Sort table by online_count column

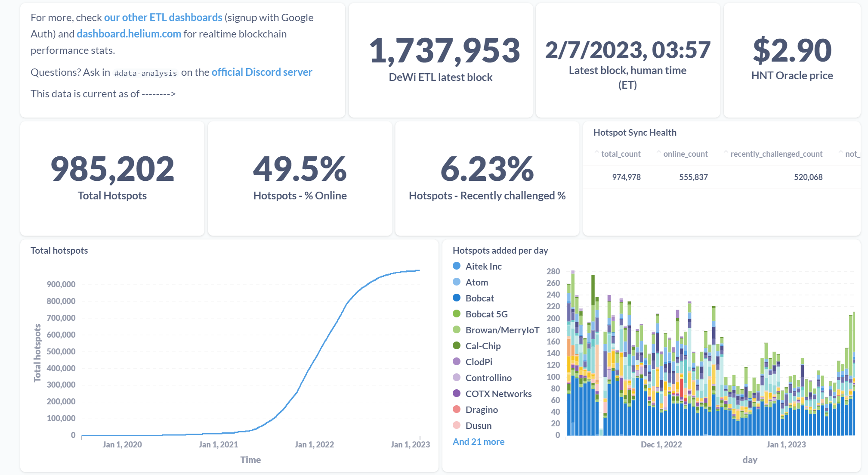pos(685,154)
